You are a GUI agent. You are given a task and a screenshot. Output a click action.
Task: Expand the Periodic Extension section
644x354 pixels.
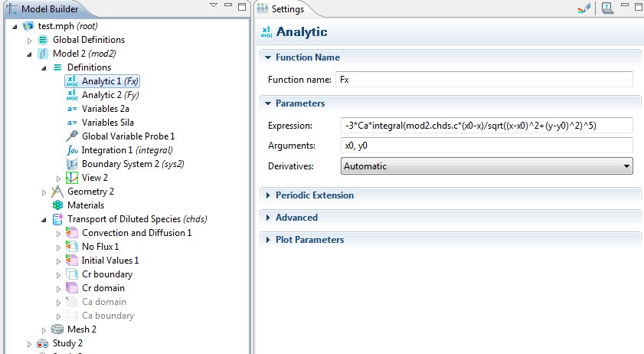314,195
